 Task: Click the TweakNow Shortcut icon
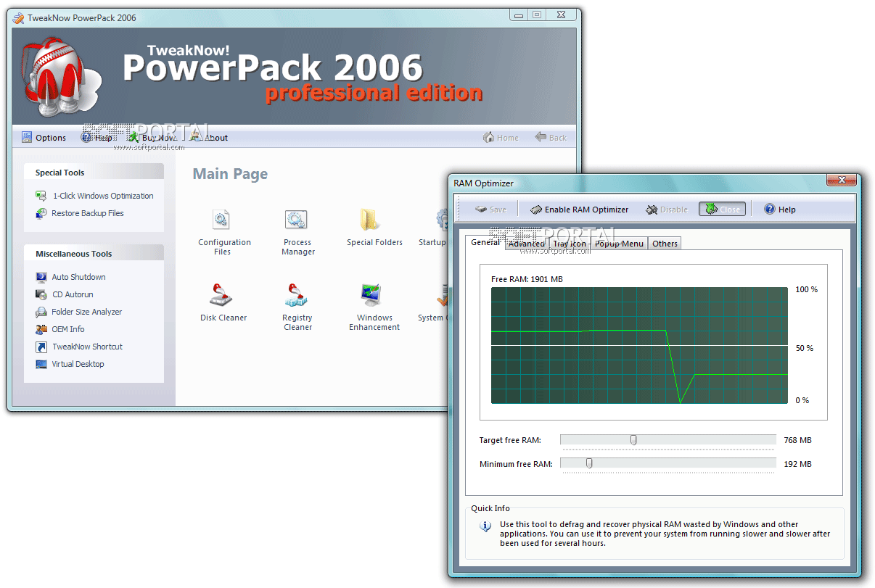pyautogui.click(x=41, y=347)
